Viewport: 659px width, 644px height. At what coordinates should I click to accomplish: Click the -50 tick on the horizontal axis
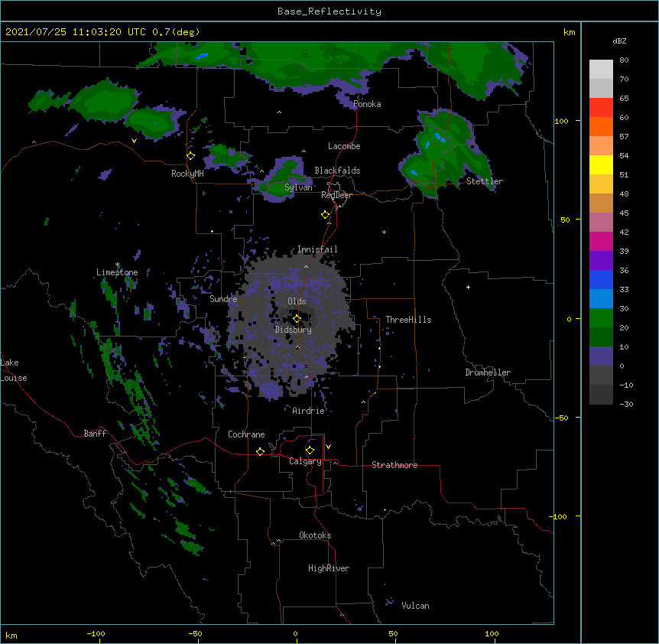[x=195, y=634]
